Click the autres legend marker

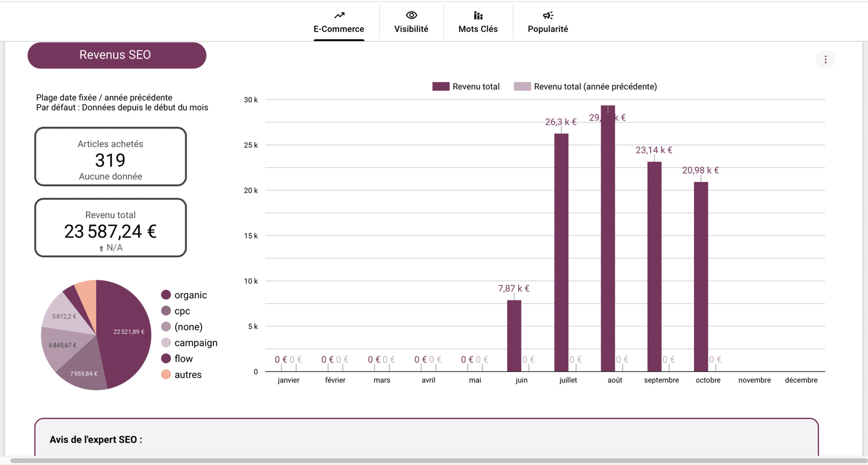tap(166, 374)
